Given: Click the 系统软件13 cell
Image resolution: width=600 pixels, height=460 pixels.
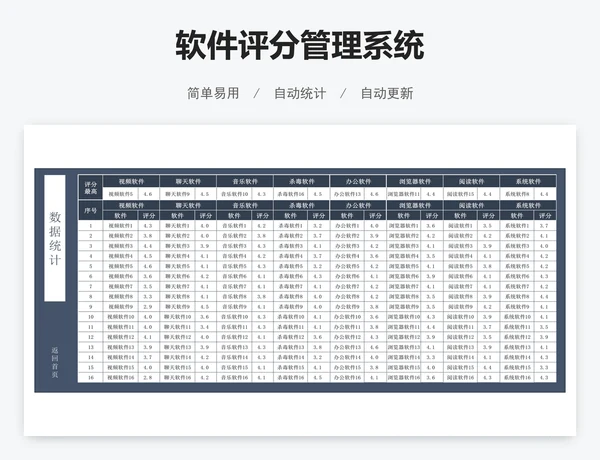Looking at the screenshot, I should click(517, 347).
